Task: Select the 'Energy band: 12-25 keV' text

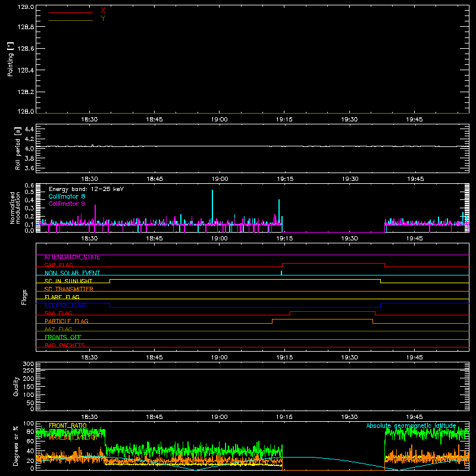Action: pos(86,189)
